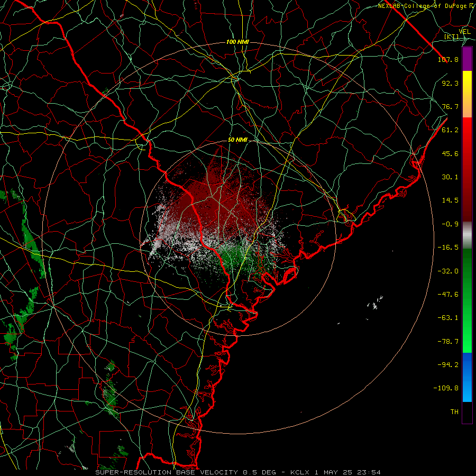Click the 107.8 velocity scale value
Viewport: 476px width, 476px height.
tap(448, 59)
